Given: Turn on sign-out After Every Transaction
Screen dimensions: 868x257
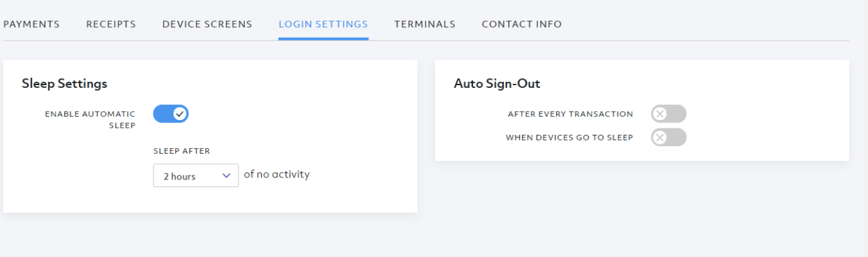Looking at the screenshot, I should point(668,114).
